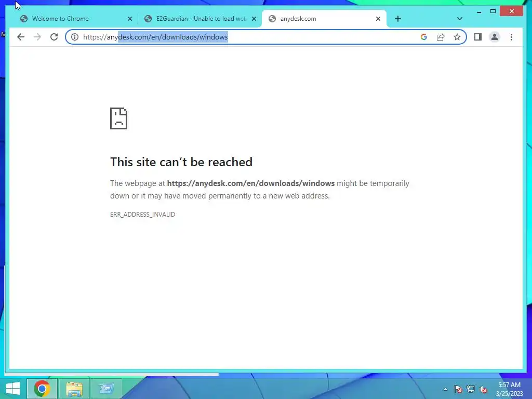Open the network status tray icon
This screenshot has height=399, width=532.
coord(471,389)
